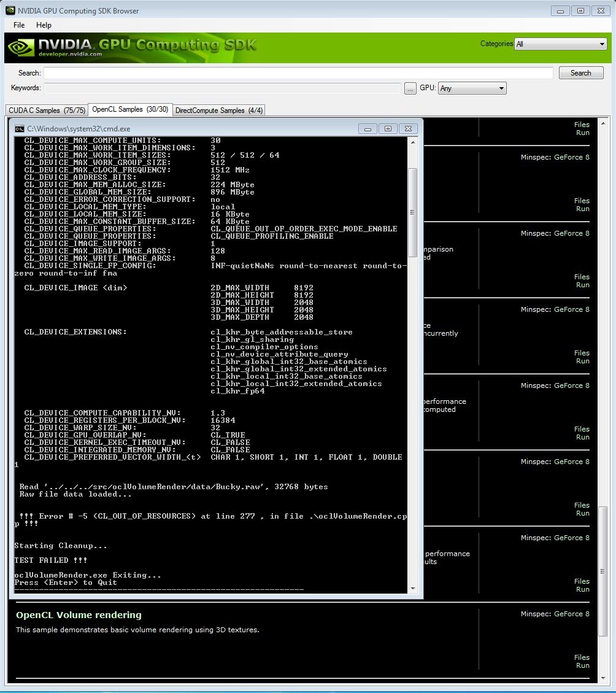
Task: Click the console scrollbar up arrow
Action: pos(413,142)
